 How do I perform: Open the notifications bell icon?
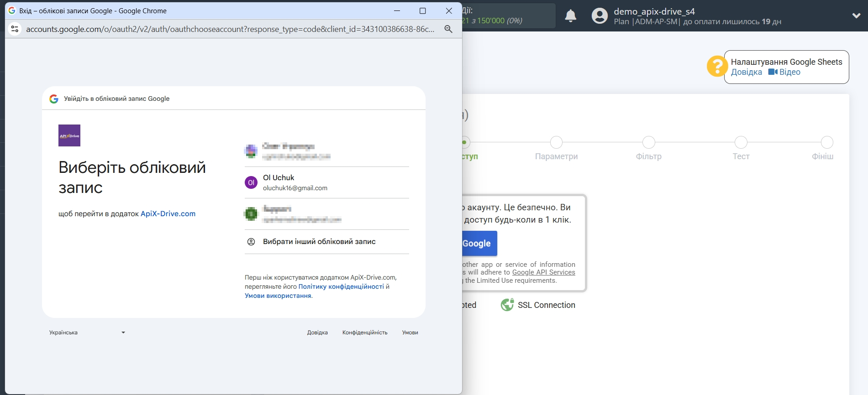pos(570,16)
